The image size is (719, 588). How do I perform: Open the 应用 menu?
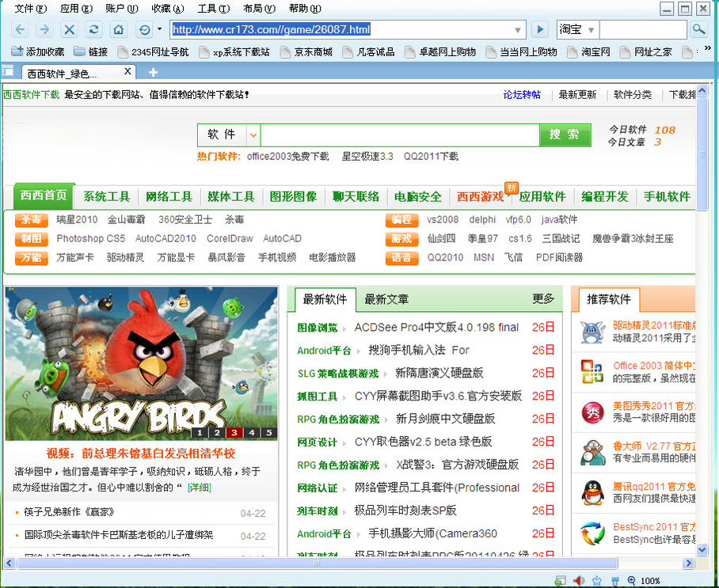[76, 9]
